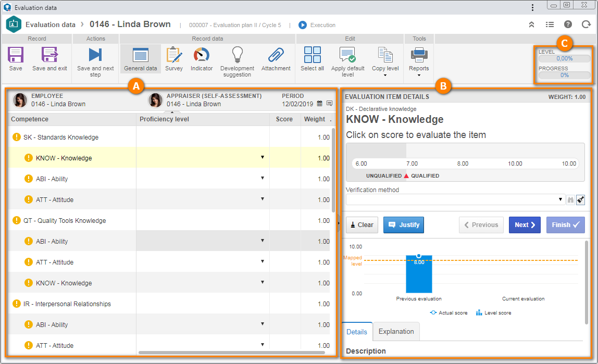Viewport: 598px width, 364px height.
Task: Click the list view icon in header
Action: [x=550, y=24]
